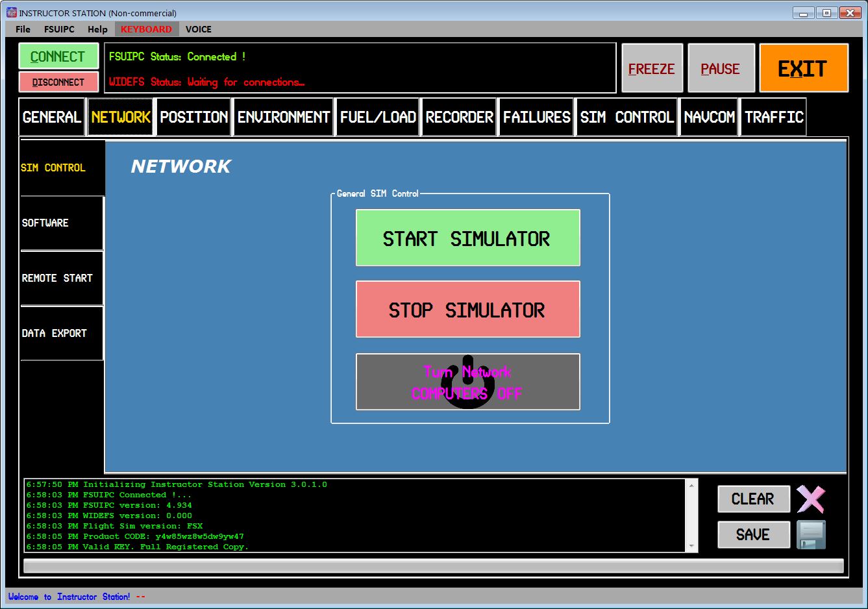Click the CLEAR log button
Viewport: 868px width, 609px height.
coord(754,499)
